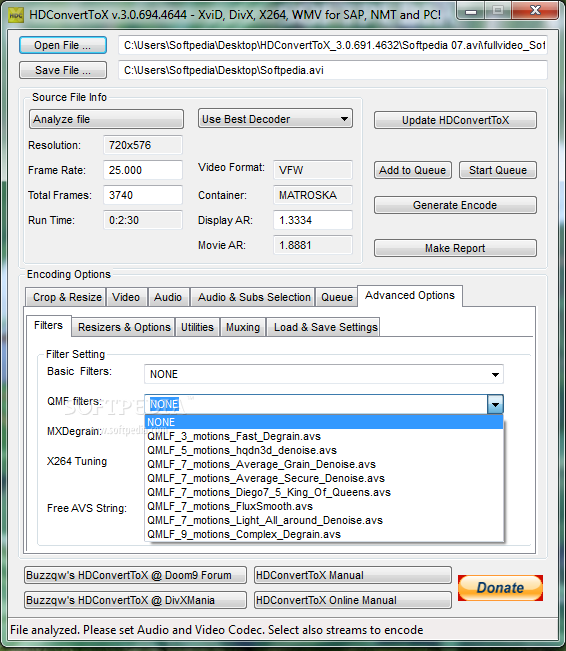
Task: Click the Open File button
Action: coord(63,45)
